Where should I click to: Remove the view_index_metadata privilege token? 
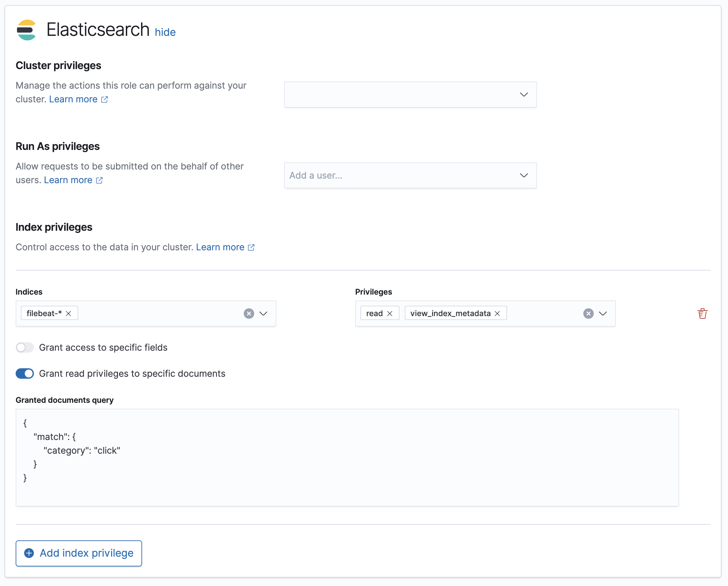(497, 313)
